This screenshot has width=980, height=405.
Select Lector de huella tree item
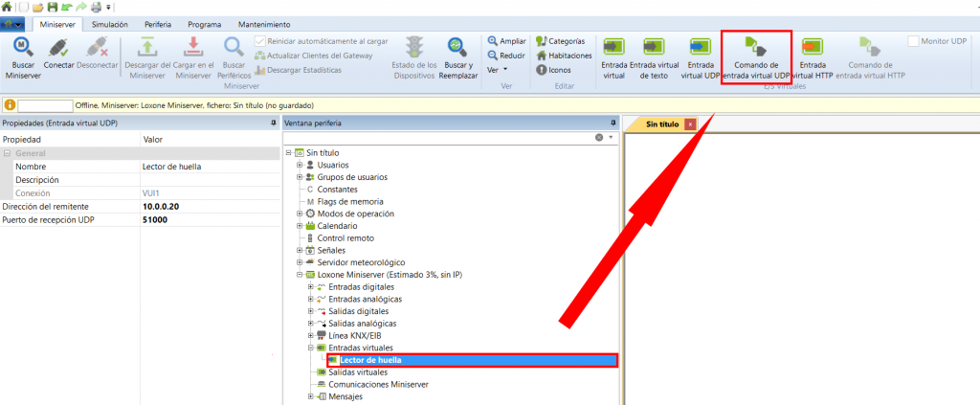[371, 360]
